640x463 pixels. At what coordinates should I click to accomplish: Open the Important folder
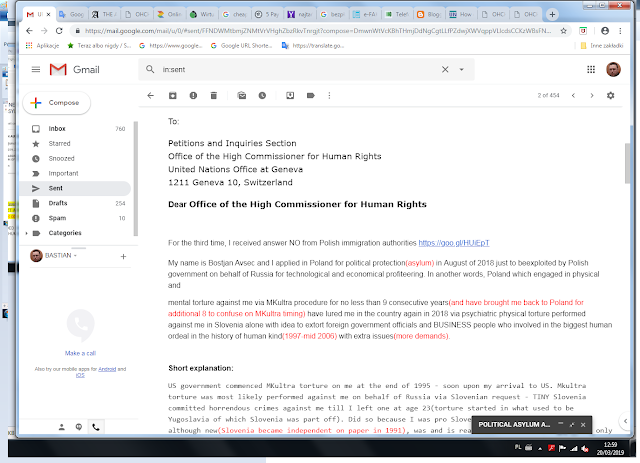(76, 174)
